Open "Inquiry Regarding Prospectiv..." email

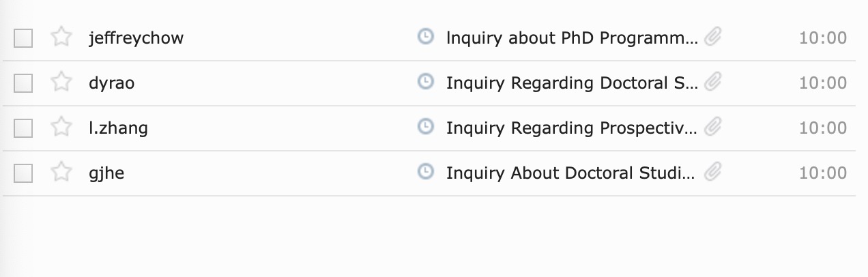[x=572, y=128]
